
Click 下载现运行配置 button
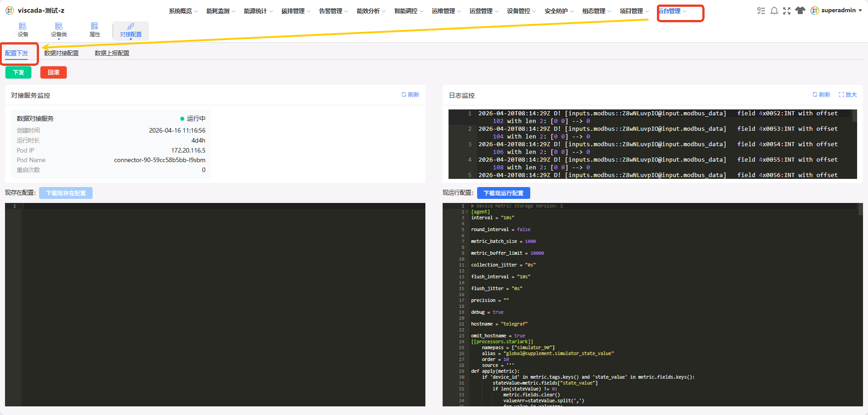click(503, 193)
